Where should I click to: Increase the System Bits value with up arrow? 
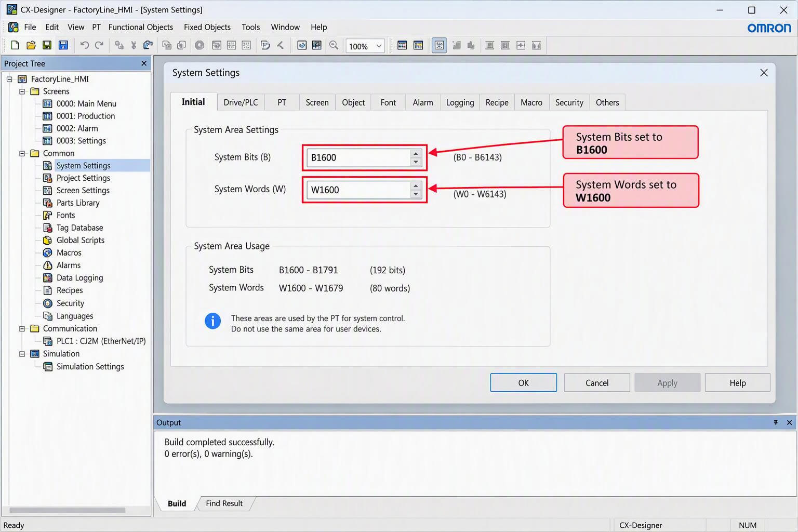click(x=416, y=154)
